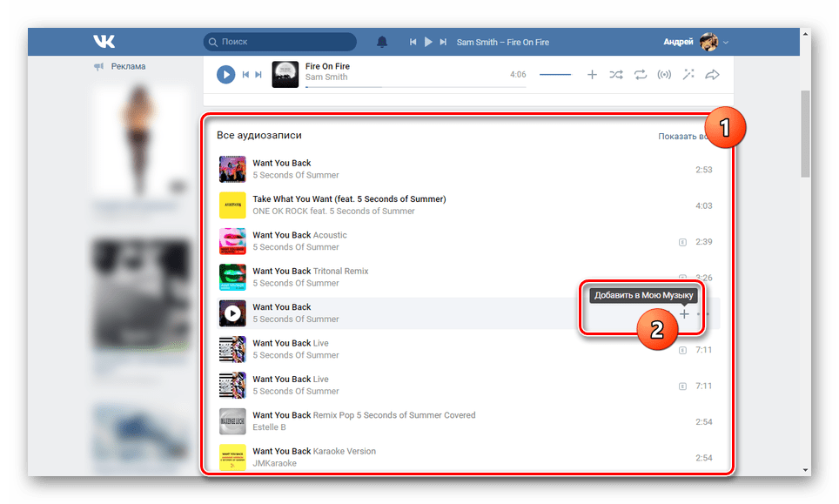Skip to previous track in the header bar
839x504 pixels.
point(413,42)
